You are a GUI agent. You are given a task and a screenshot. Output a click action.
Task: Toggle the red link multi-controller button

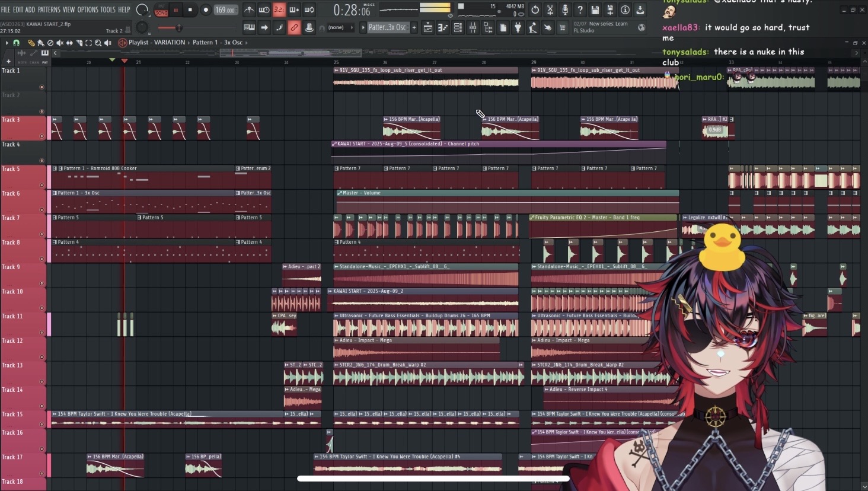293,28
